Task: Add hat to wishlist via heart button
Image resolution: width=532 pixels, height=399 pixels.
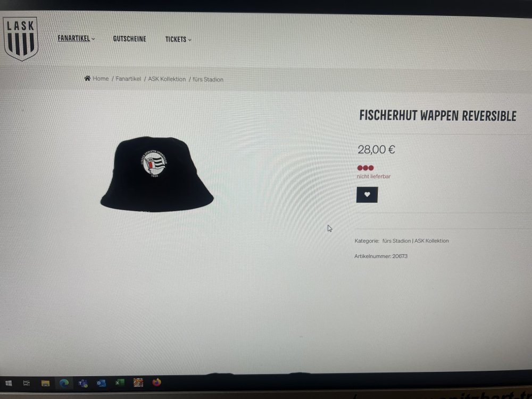Action: click(367, 195)
